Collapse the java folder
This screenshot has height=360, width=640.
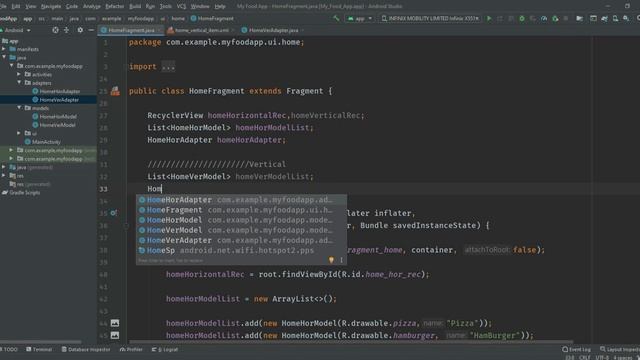4,58
